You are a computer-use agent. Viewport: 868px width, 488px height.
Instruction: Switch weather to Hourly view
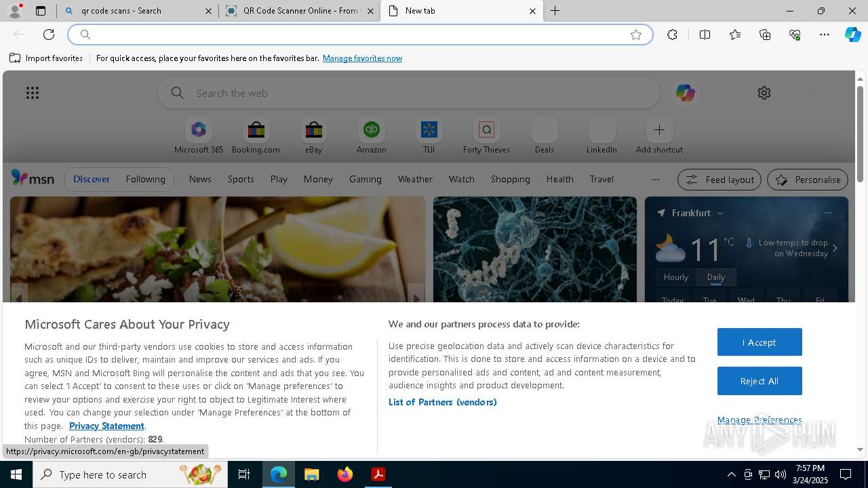tap(676, 277)
